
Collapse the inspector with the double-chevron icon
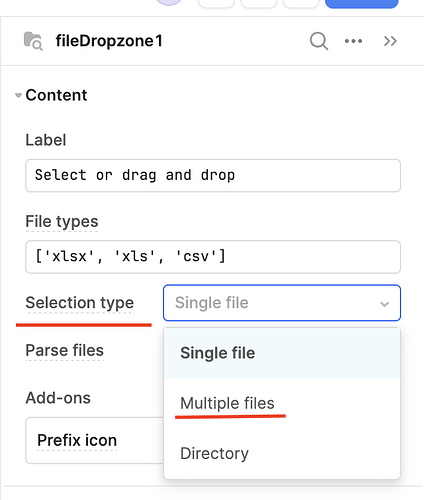point(390,41)
